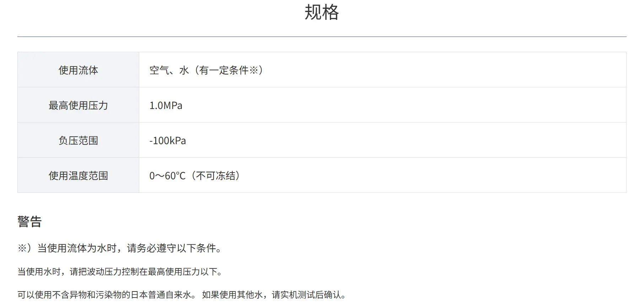Image resolution: width=644 pixels, height=305 pixels.
Task: Click the 空气、水（有一定条件※） value cell
Action: pos(383,70)
